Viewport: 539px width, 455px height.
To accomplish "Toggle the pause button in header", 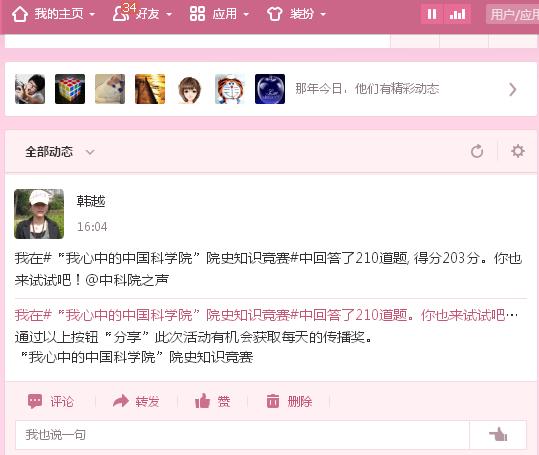I will pyautogui.click(x=432, y=14).
